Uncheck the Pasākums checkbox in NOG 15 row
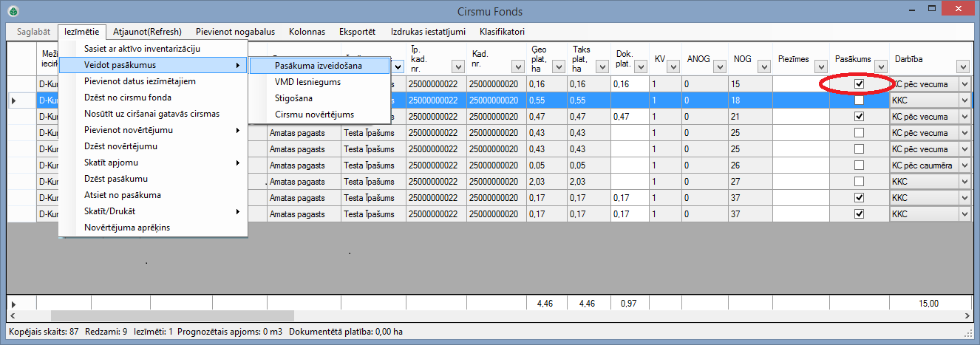980x345 pixels. (859, 83)
